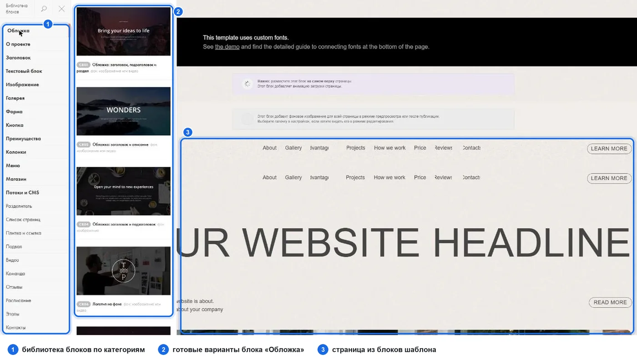Click 'How we work' in the second menu row
The width and height of the screenshot is (637, 364).
[x=389, y=177]
